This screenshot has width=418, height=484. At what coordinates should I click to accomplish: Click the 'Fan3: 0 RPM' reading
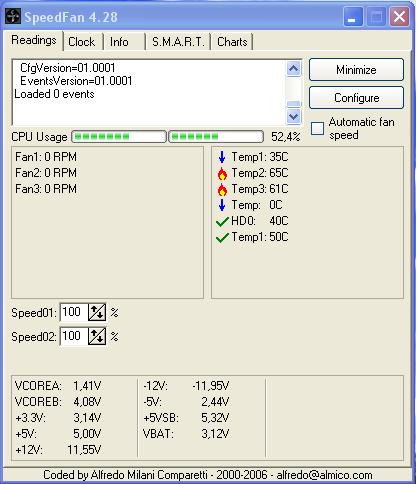click(x=46, y=189)
